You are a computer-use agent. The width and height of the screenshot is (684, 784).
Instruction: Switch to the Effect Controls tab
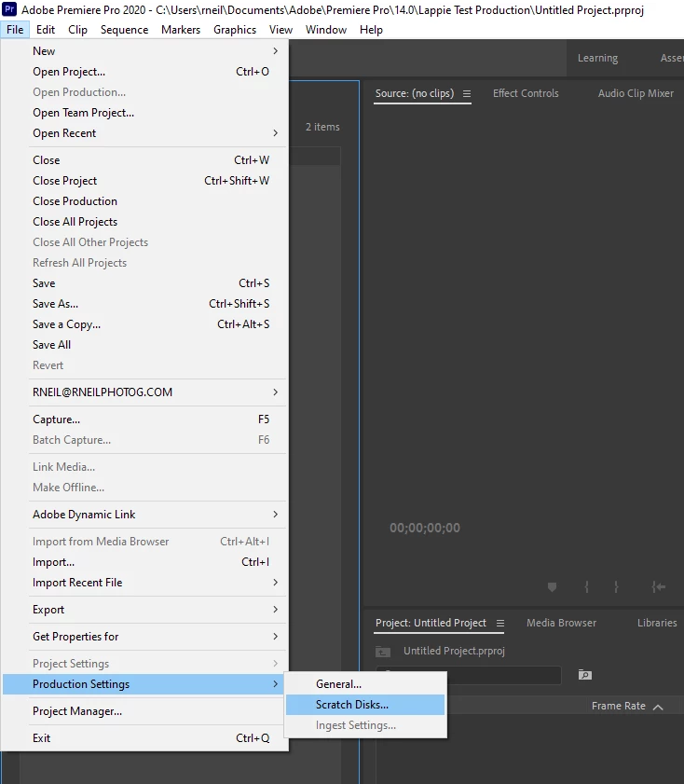(526, 93)
